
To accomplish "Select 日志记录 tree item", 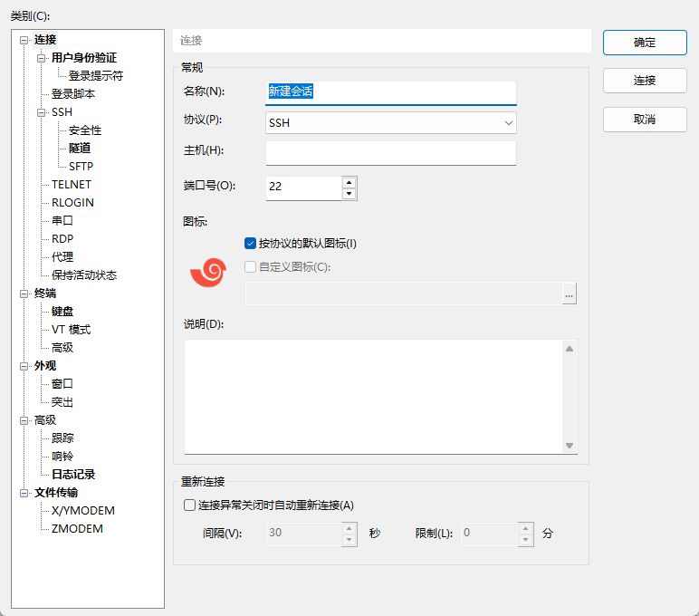I will point(73,475).
